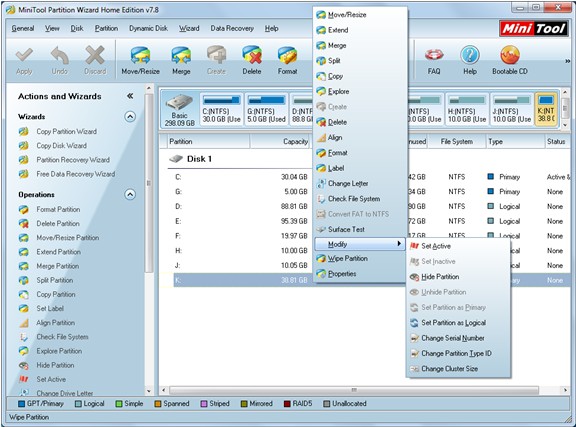
Task: Expand the Modify submenu entry
Action: click(x=360, y=244)
